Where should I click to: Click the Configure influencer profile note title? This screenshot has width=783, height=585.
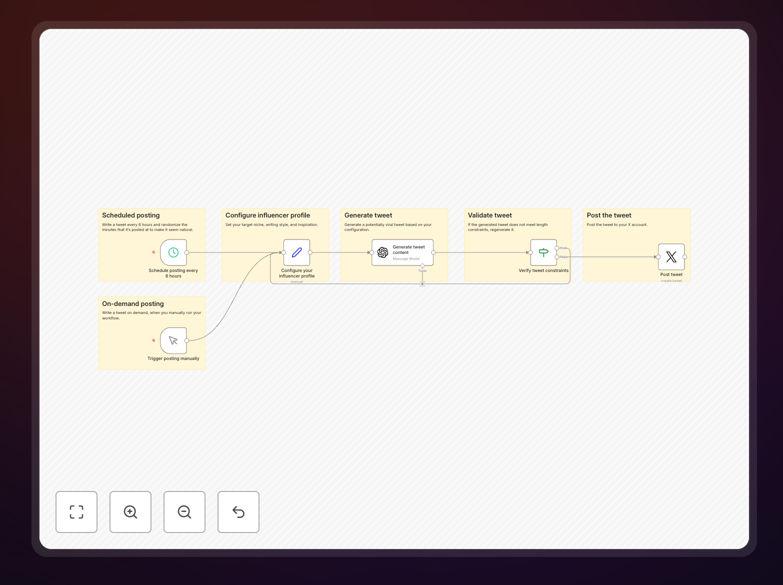click(268, 215)
